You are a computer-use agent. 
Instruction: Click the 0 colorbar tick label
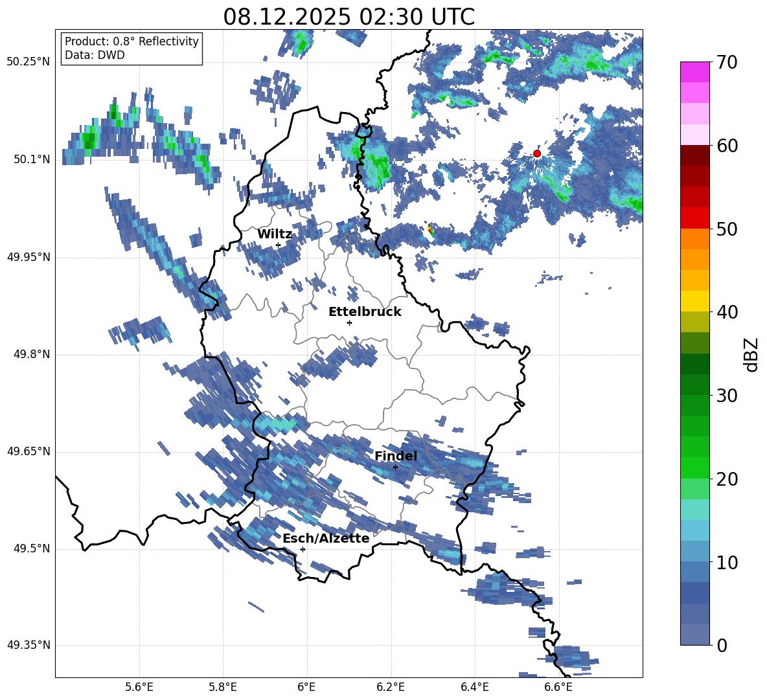pyautogui.click(x=722, y=645)
